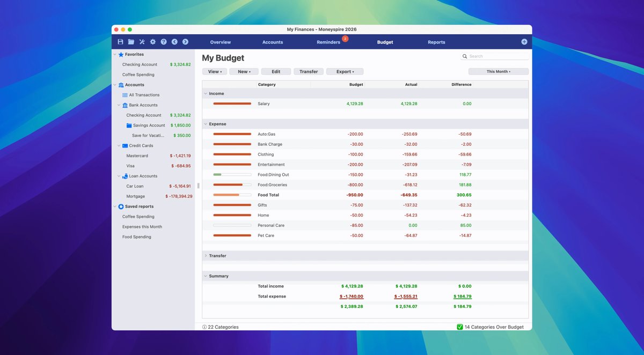
Task: Click the Help question mark icon
Action: [x=164, y=42]
